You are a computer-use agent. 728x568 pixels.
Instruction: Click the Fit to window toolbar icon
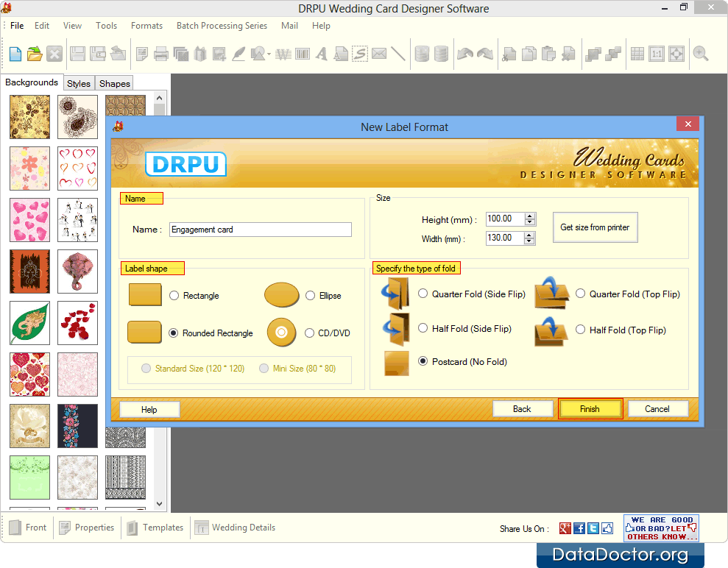676,54
